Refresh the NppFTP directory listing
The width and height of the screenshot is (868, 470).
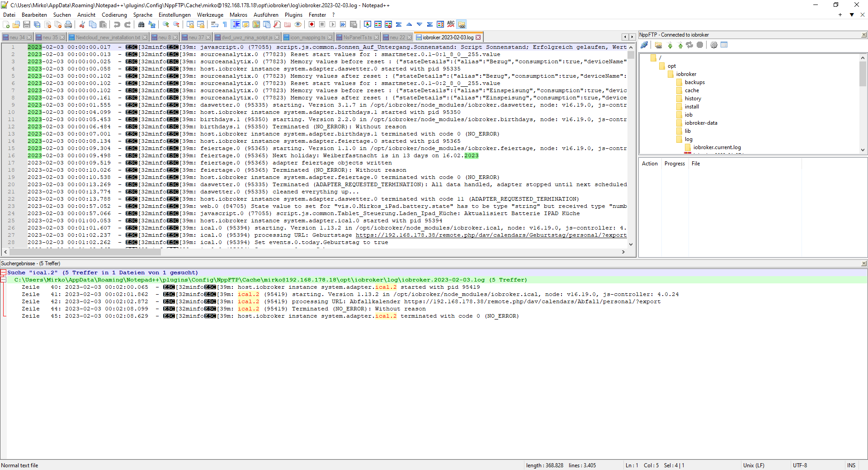(689, 45)
